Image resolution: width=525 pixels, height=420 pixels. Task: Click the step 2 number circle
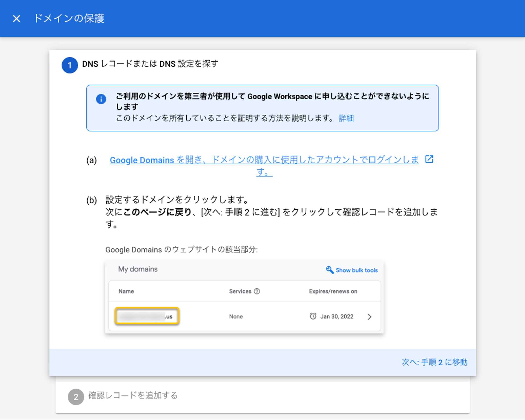pos(76,397)
